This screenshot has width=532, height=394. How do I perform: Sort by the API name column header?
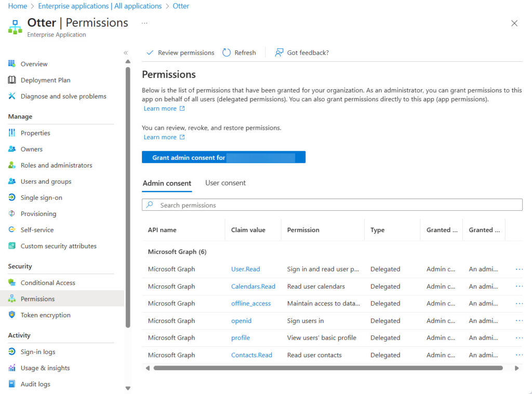pyautogui.click(x=162, y=230)
